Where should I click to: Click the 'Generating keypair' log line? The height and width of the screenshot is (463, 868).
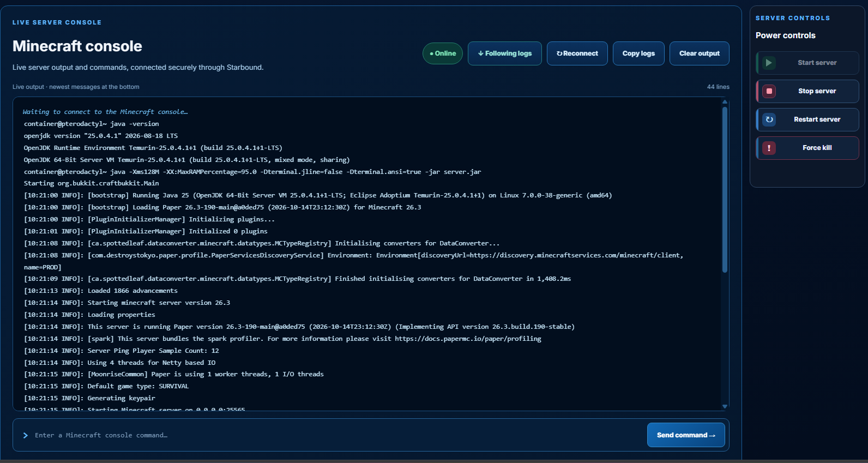89,398
